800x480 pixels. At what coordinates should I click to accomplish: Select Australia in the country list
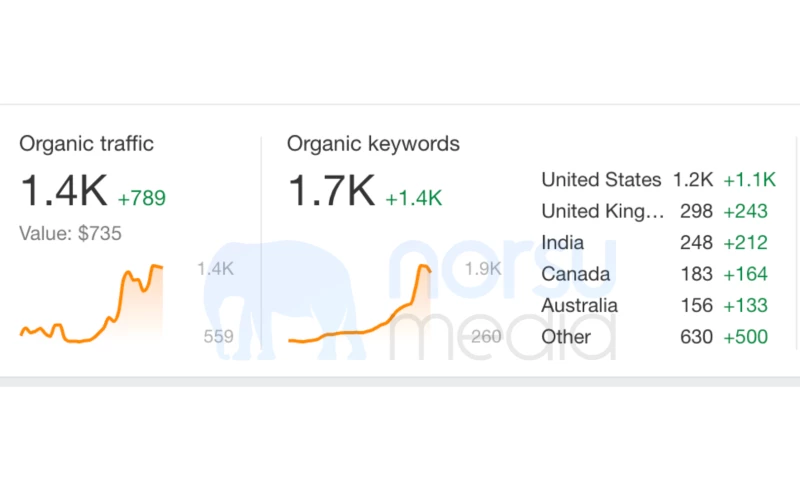point(579,305)
